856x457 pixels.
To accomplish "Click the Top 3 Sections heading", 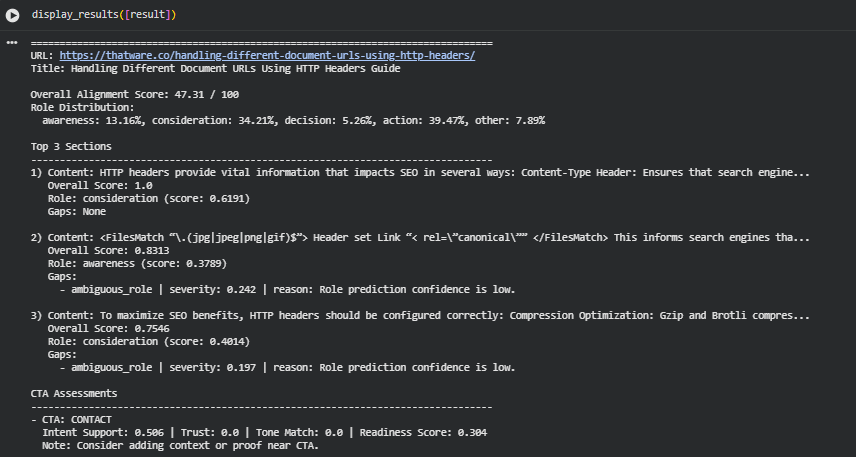I will (x=71, y=146).
